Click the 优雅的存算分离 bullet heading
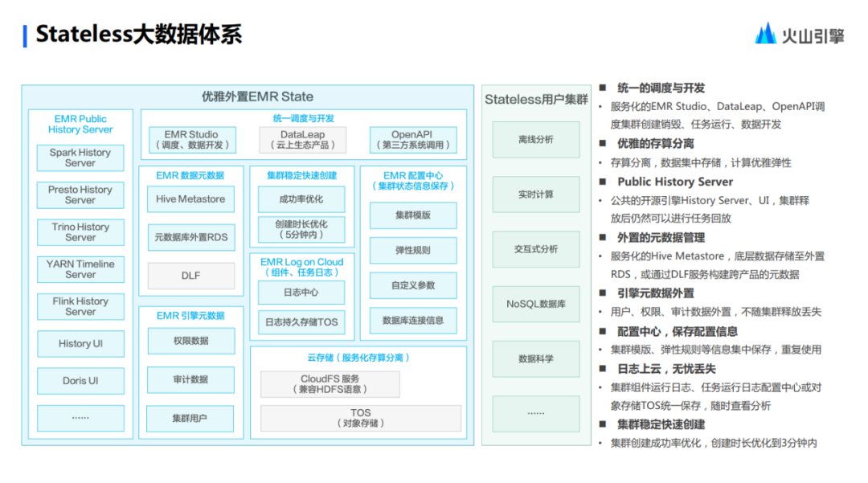This screenshot has width=868, height=483. [x=656, y=144]
